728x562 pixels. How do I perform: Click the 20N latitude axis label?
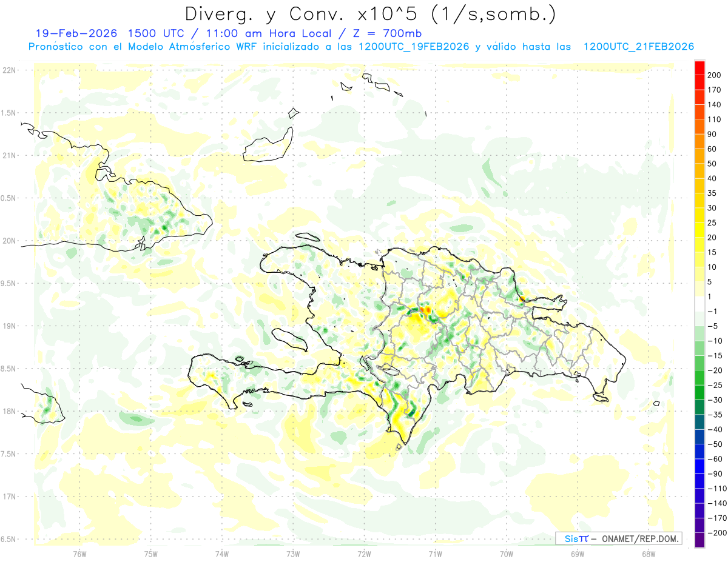coord(9,241)
